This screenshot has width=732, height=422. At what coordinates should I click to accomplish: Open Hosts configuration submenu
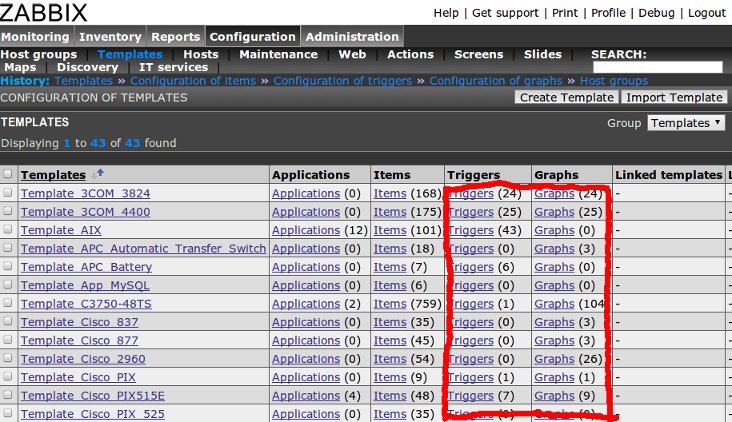tap(201, 54)
